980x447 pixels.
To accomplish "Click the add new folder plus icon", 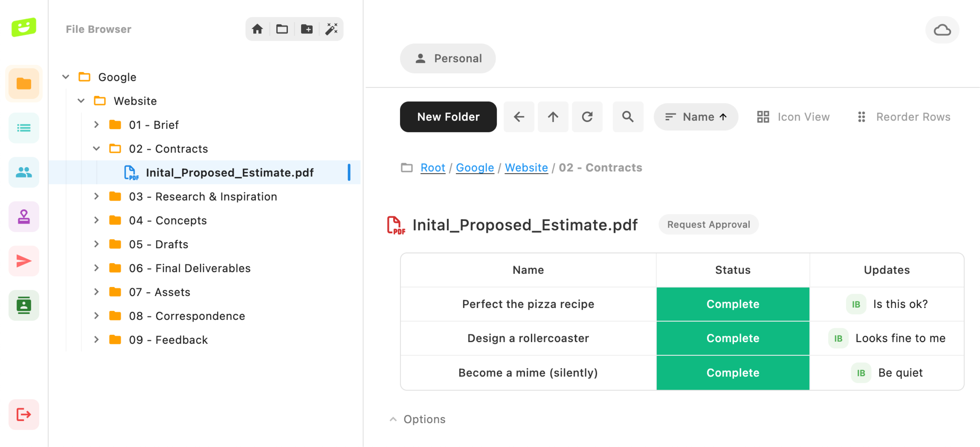I will click(307, 29).
